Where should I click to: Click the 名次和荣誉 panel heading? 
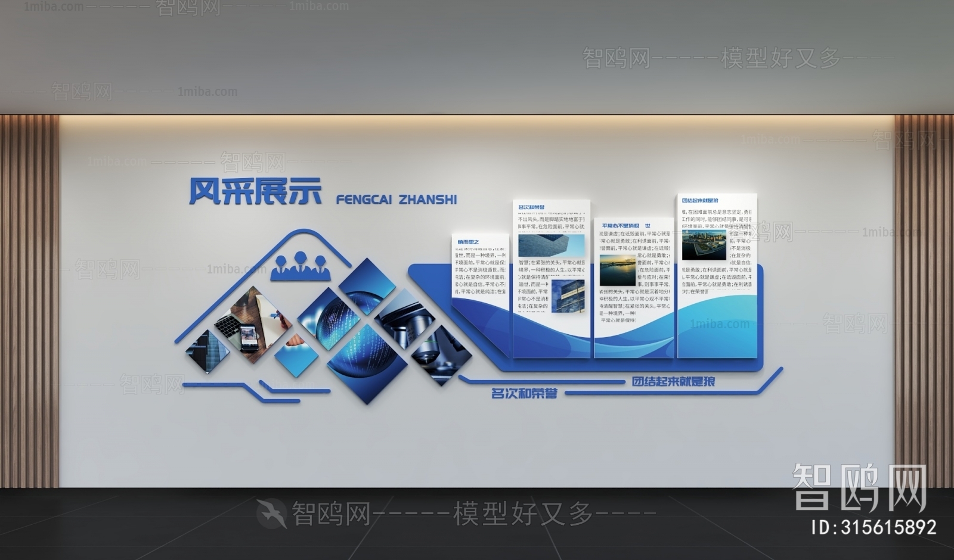[x=531, y=207]
